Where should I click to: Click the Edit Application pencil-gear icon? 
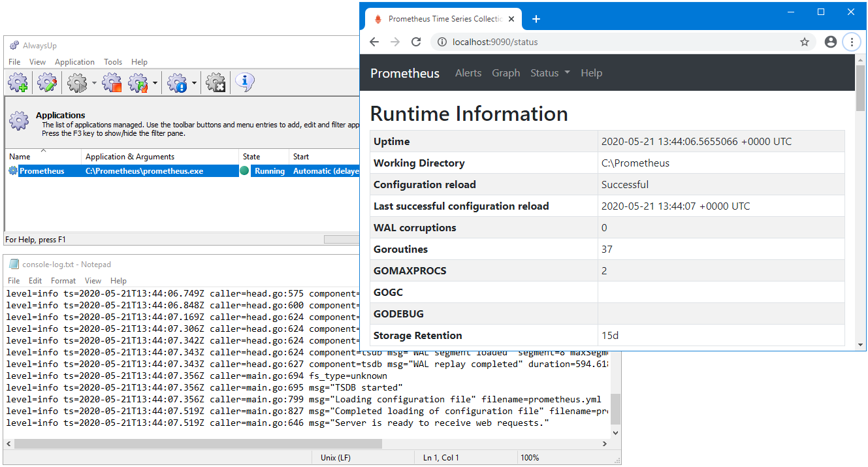pyautogui.click(x=47, y=83)
